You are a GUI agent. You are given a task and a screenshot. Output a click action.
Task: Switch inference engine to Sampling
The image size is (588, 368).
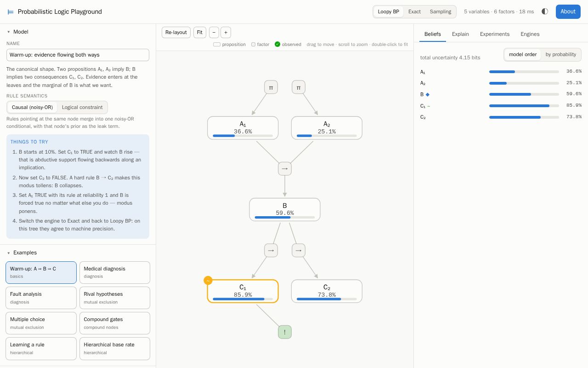click(x=441, y=11)
